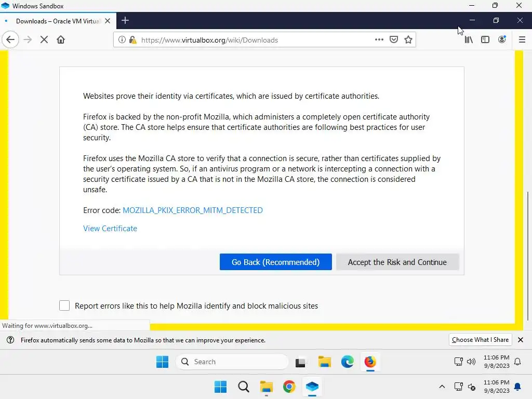Click the padlock warning icon
The height and width of the screenshot is (399, 532).
[x=132, y=39]
